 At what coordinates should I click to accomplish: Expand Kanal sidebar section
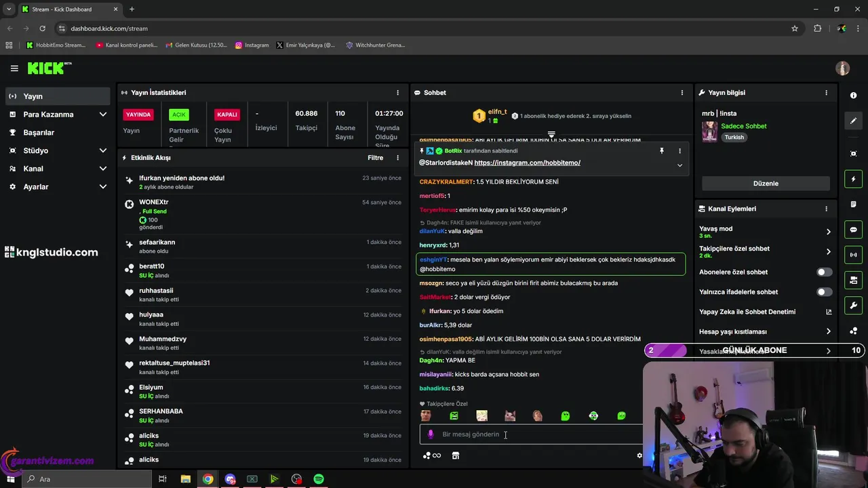click(x=103, y=169)
